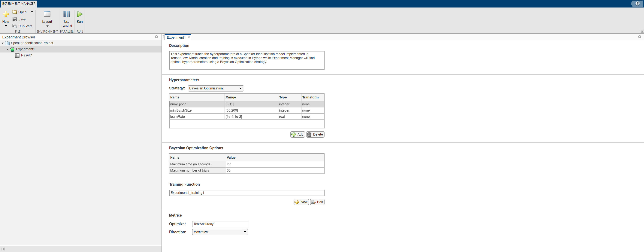Collapse the SpeakerIdentificationProject tree node
Image resolution: width=644 pixels, height=252 pixels.
pos(3,43)
